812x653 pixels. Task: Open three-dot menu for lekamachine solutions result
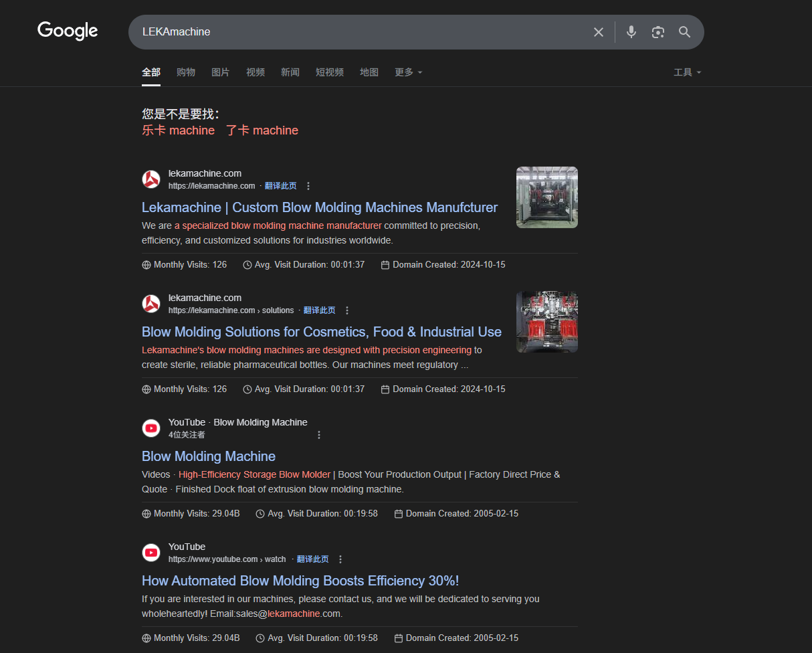pos(346,310)
